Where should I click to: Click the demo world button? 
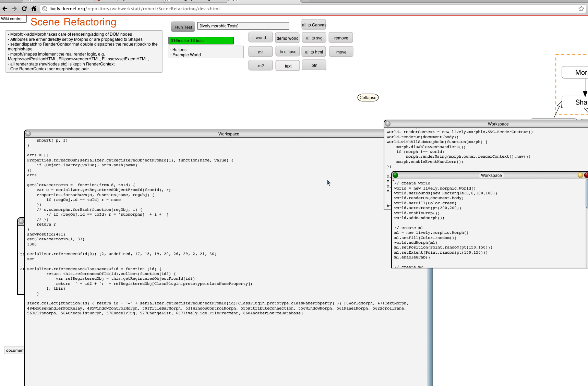(x=287, y=38)
